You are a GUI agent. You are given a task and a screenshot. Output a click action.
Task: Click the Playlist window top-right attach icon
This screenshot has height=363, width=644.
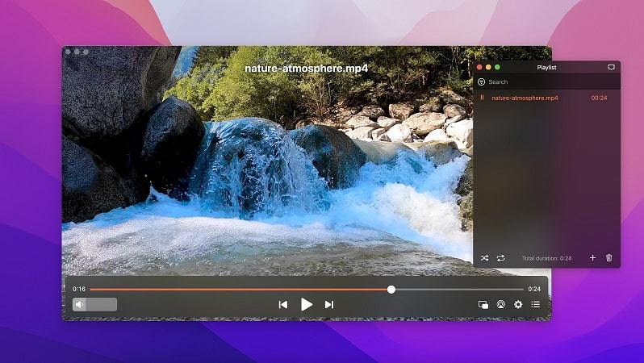(x=611, y=67)
